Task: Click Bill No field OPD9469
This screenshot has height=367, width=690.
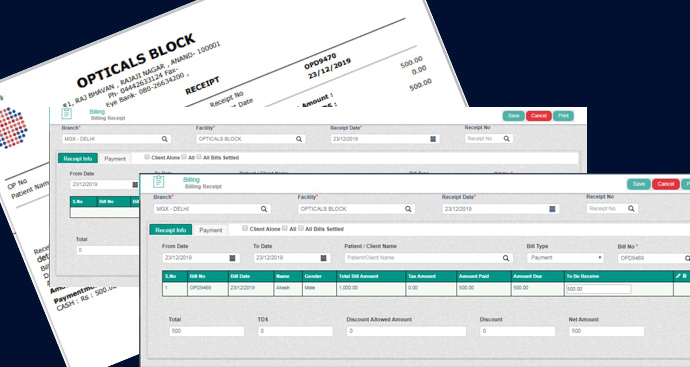Action: pyautogui.click(x=653, y=258)
